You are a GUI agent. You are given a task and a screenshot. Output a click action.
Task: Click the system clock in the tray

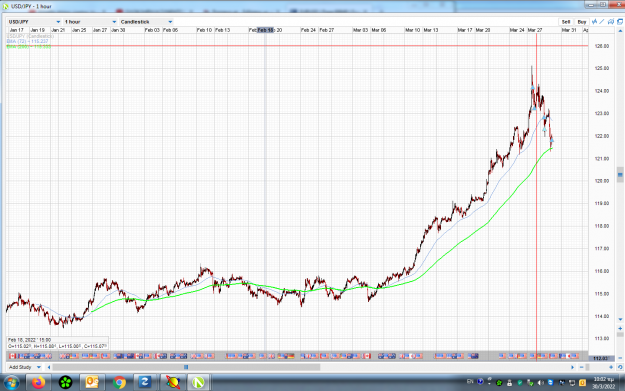[603, 383]
